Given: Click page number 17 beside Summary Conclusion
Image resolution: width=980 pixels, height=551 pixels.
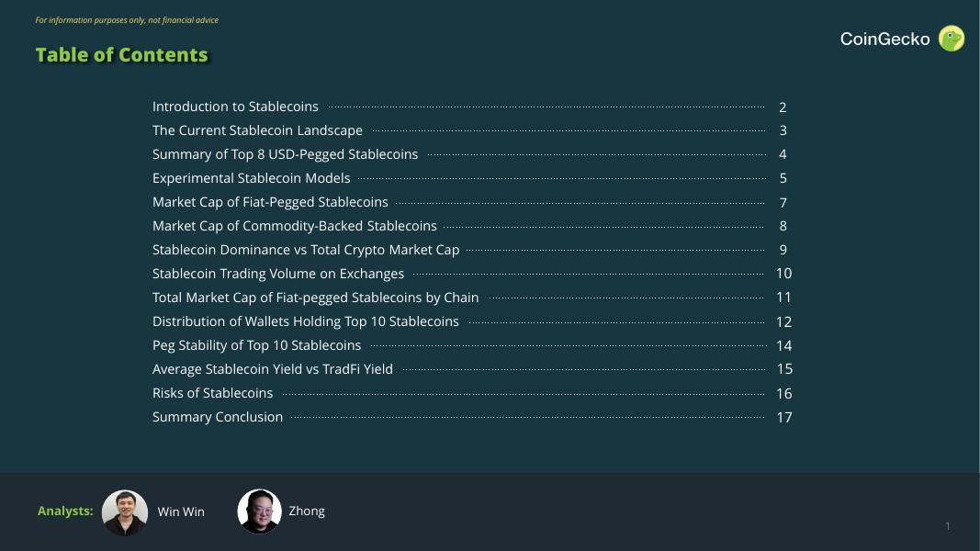Looking at the screenshot, I should [783, 418].
